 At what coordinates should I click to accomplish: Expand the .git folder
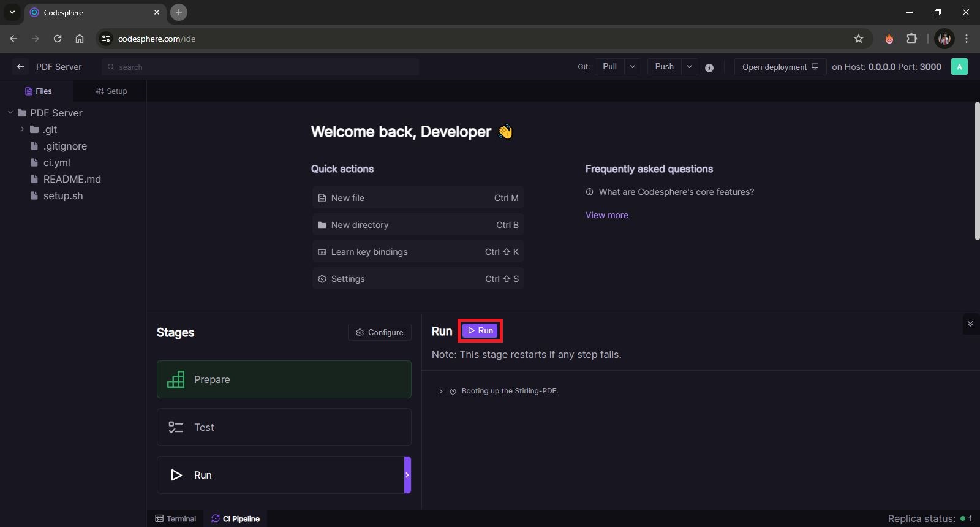(x=22, y=129)
